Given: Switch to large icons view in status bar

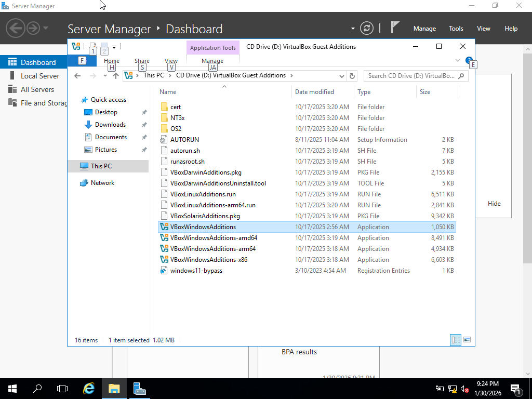Looking at the screenshot, I should (x=467, y=340).
